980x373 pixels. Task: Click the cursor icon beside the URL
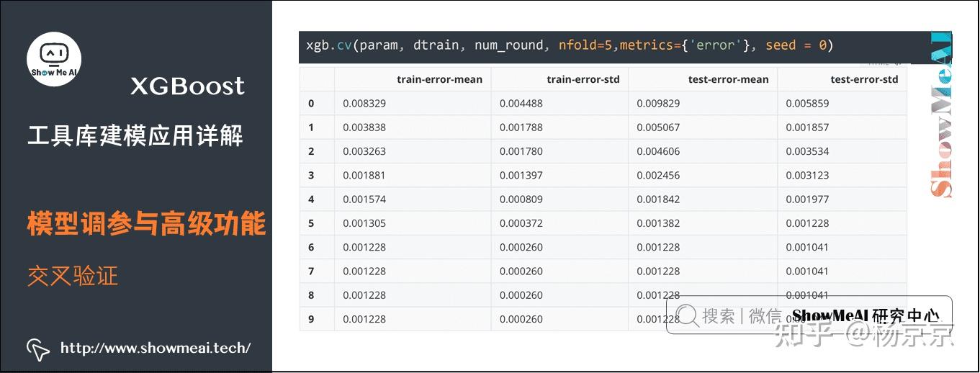(37, 349)
